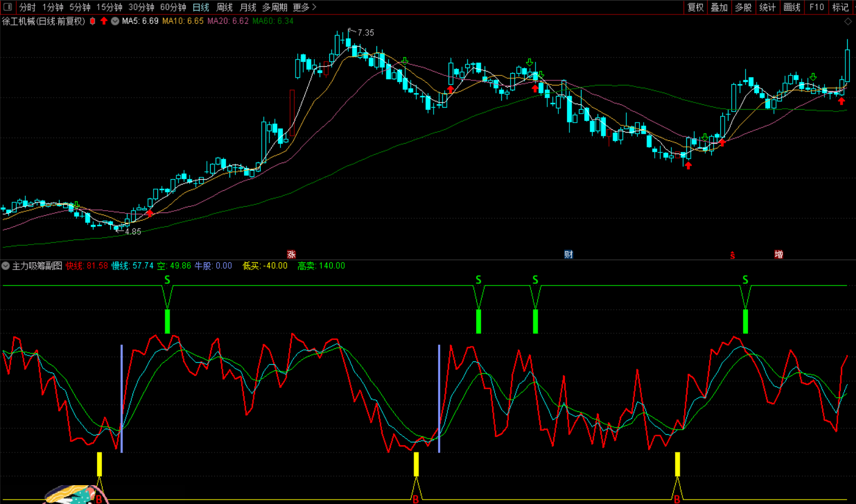Click the 慢线: 57.74 value

click(133, 266)
